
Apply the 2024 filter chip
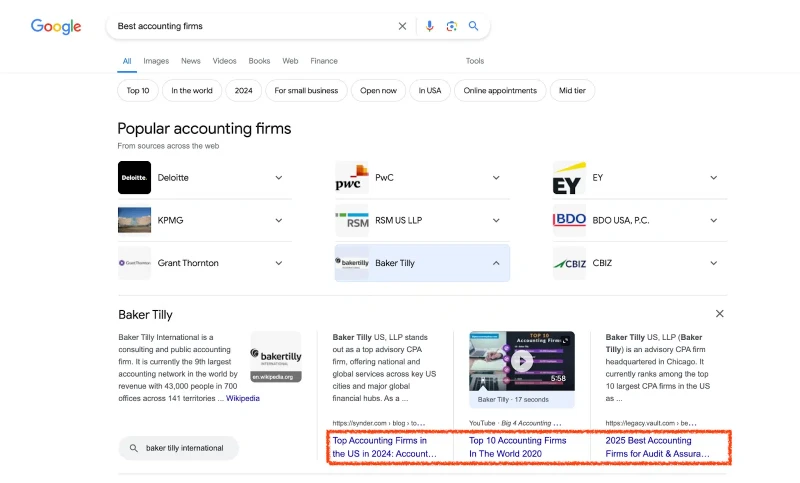coord(243,90)
